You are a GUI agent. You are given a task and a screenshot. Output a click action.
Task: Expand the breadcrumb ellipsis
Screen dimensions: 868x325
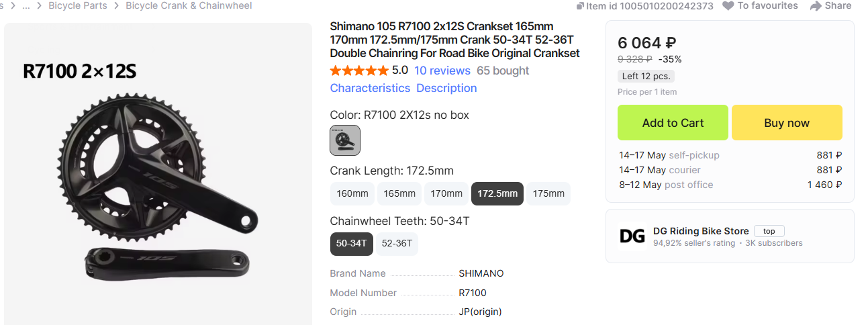click(x=26, y=5)
